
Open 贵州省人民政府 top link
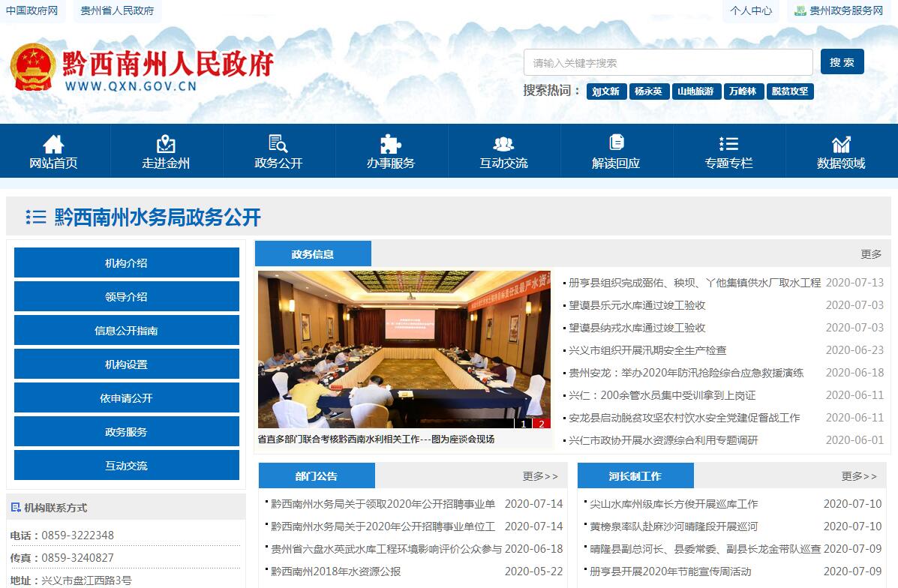[x=117, y=10]
